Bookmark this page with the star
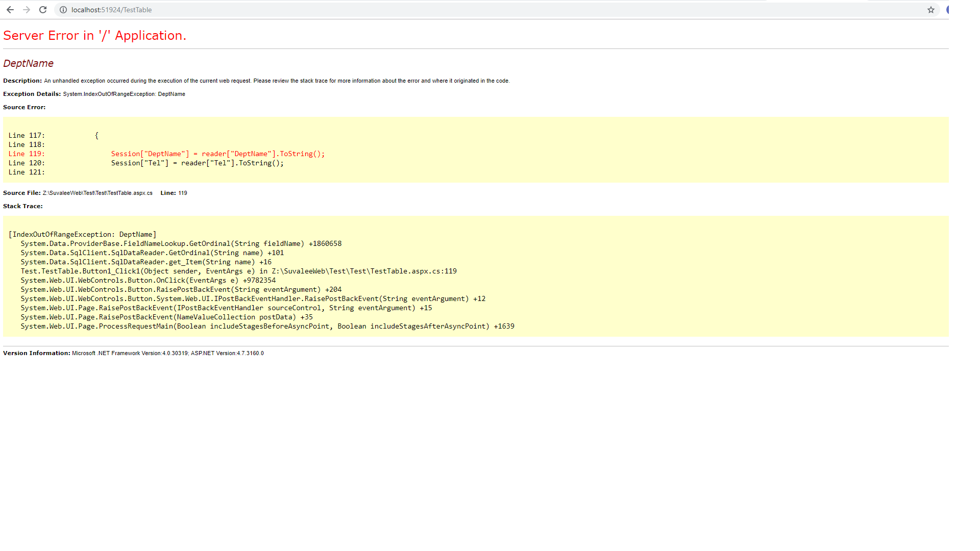 click(x=931, y=10)
